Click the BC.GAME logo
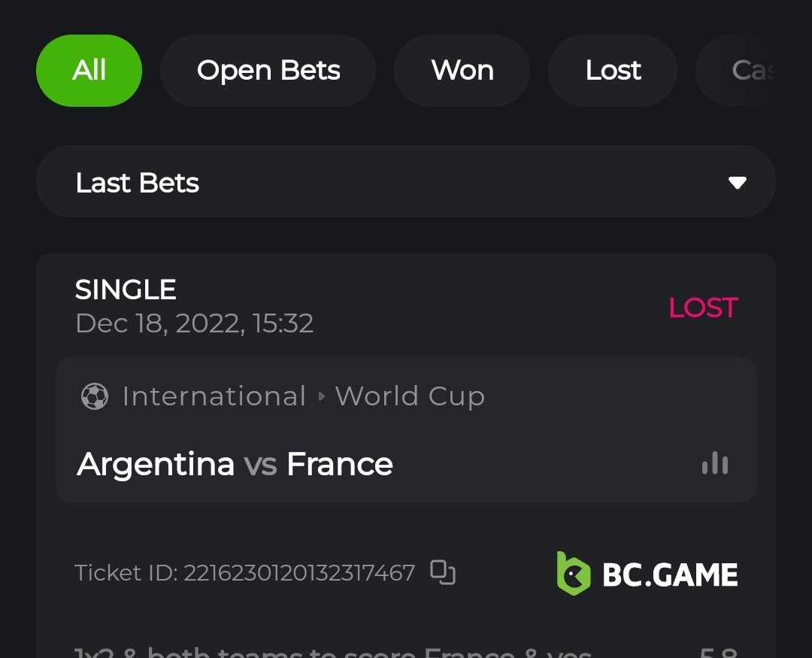This screenshot has height=658, width=812. click(x=647, y=574)
